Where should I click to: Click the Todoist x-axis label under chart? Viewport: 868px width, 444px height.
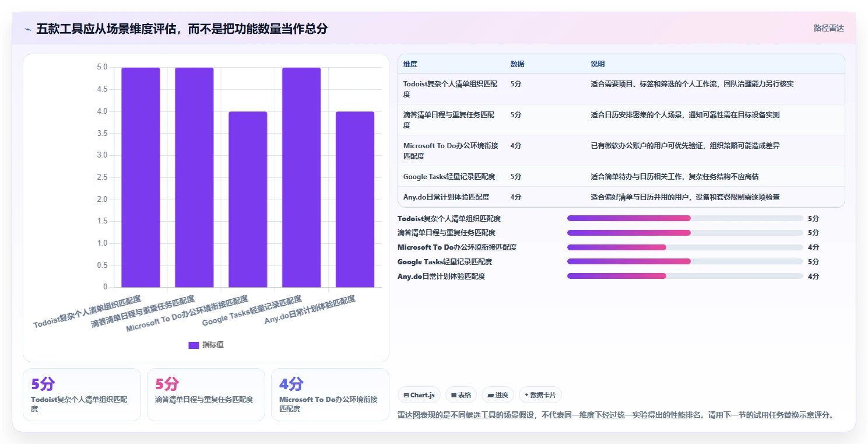pyautogui.click(x=87, y=312)
